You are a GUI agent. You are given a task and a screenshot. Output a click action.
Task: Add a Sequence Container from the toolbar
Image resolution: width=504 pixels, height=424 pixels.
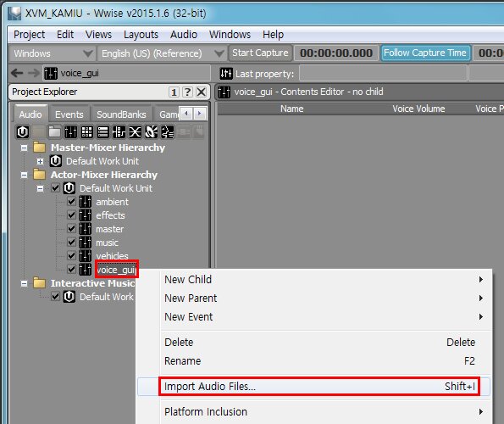[x=102, y=132]
